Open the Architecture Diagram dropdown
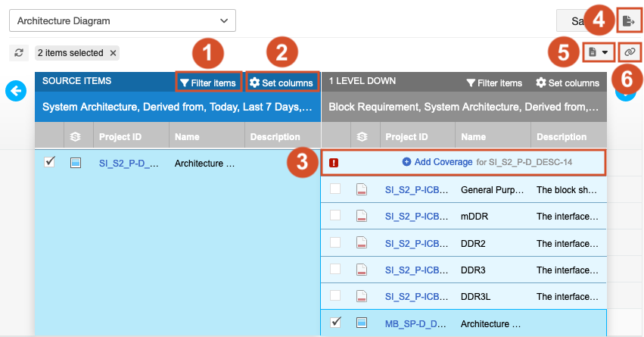 tap(122, 21)
